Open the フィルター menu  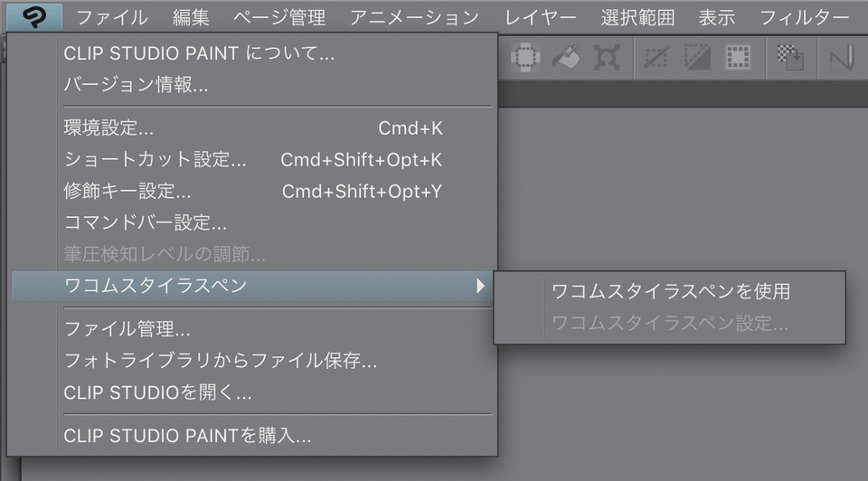(805, 16)
